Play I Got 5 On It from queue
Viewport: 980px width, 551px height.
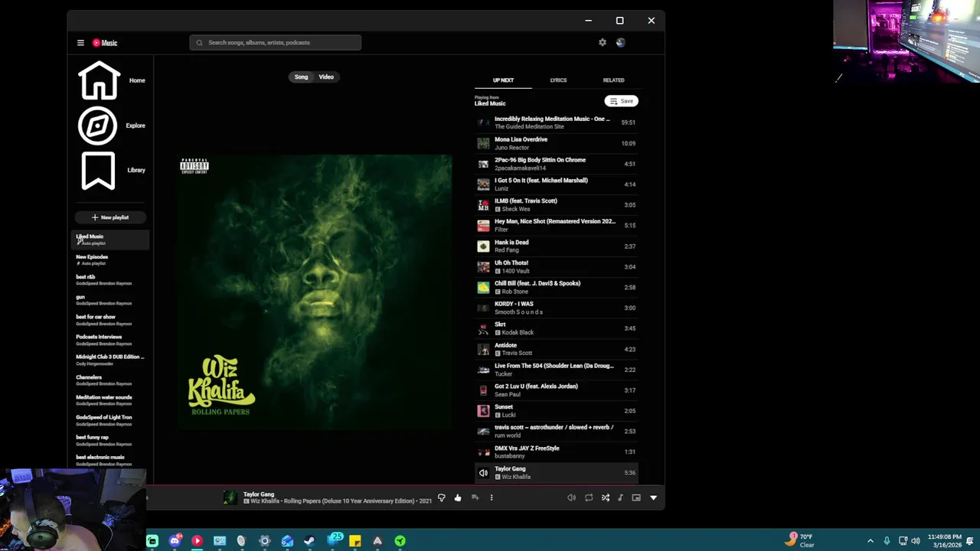[557, 184]
